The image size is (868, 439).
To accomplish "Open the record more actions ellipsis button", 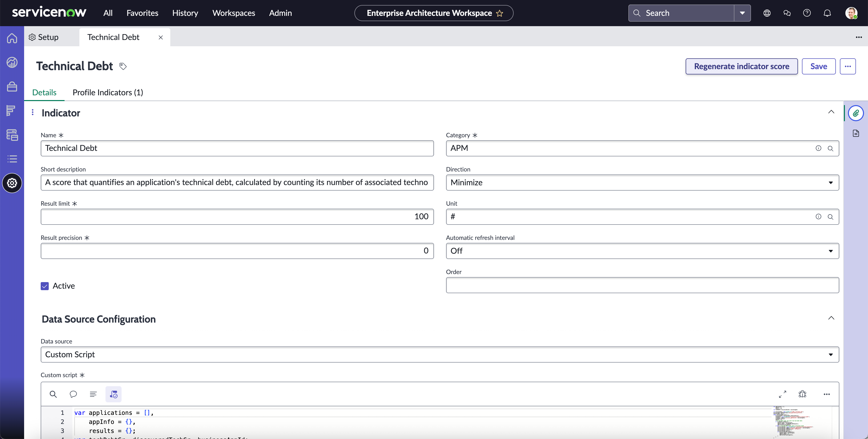I will [x=847, y=66].
